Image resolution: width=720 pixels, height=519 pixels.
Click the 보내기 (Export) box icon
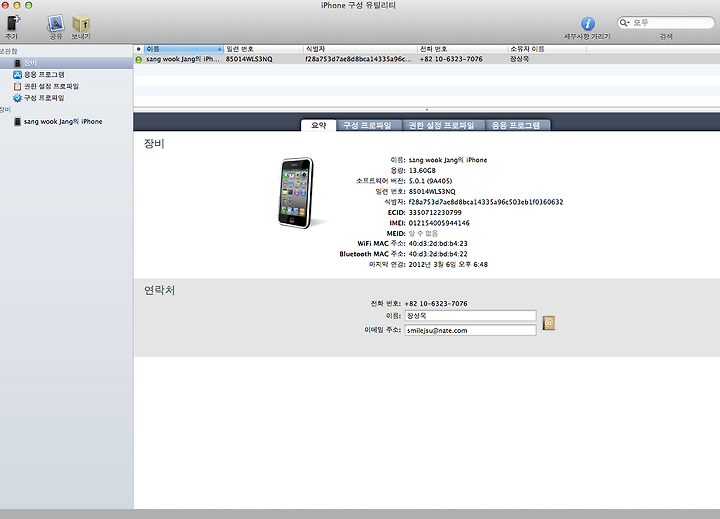(x=81, y=23)
